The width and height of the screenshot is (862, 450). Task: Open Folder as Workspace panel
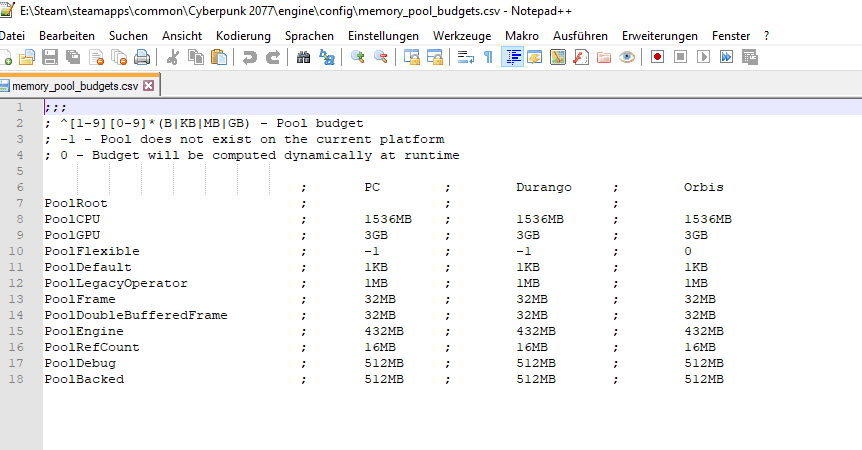coord(604,57)
